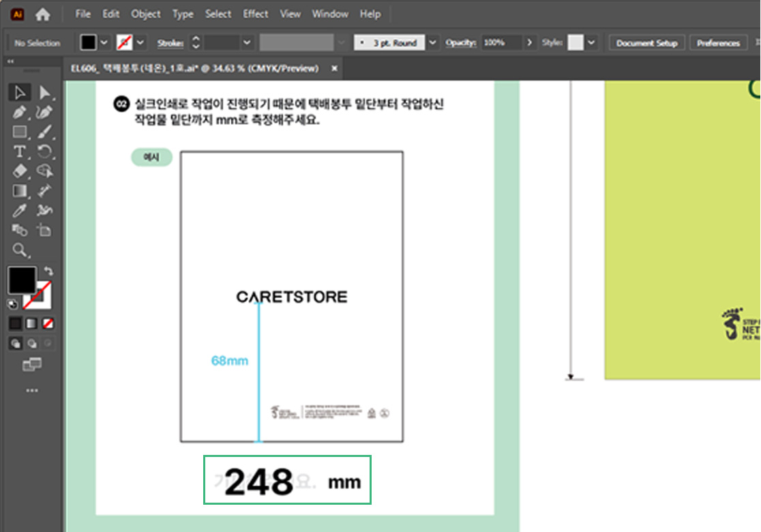Adjust stroke weight stepper arrows
This screenshot has width=761, height=532.
click(196, 43)
